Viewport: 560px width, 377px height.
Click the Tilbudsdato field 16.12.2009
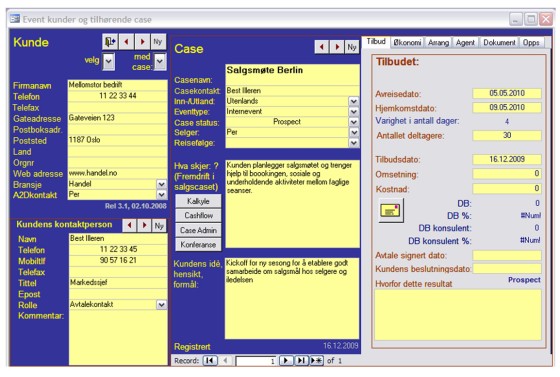(x=507, y=159)
